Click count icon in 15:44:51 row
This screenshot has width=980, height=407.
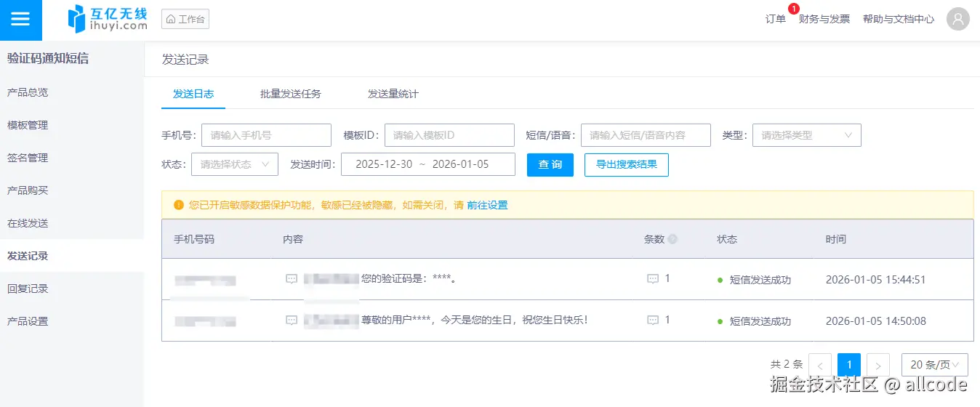[653, 279]
